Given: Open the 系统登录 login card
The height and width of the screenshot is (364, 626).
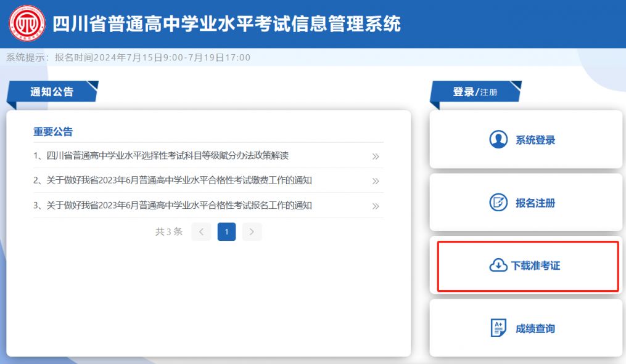Looking at the screenshot, I should click(x=526, y=140).
